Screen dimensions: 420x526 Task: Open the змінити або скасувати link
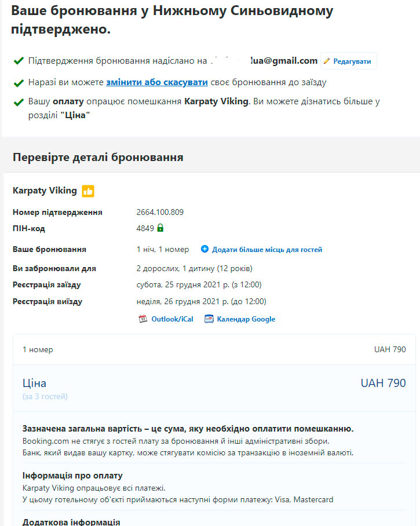156,82
